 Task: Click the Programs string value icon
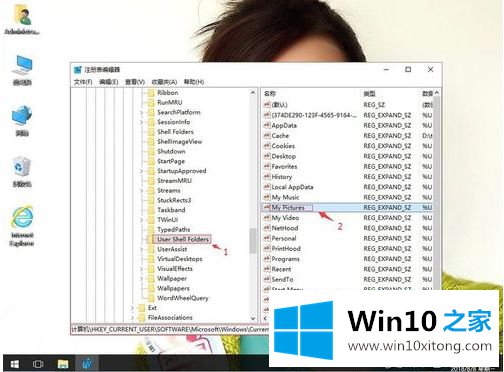coord(267,259)
